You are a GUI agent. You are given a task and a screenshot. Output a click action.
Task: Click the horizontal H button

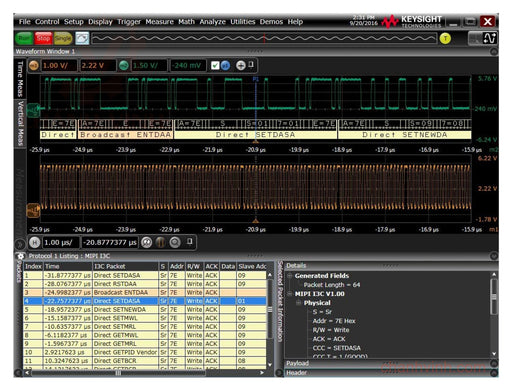(x=34, y=242)
